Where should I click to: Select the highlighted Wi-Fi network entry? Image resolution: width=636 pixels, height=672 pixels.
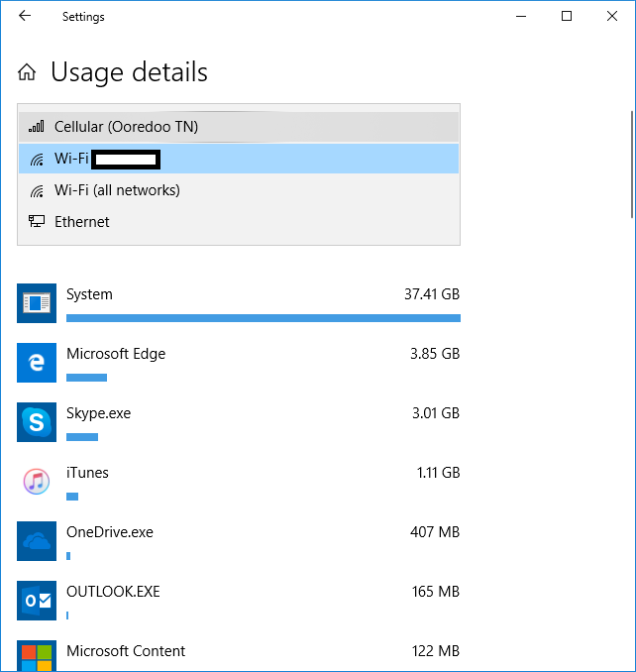(239, 159)
